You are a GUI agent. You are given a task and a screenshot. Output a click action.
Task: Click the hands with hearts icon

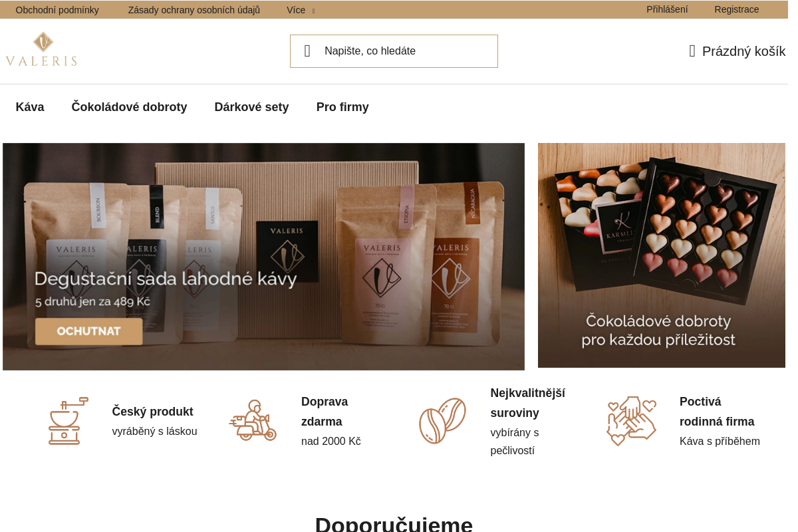632,421
